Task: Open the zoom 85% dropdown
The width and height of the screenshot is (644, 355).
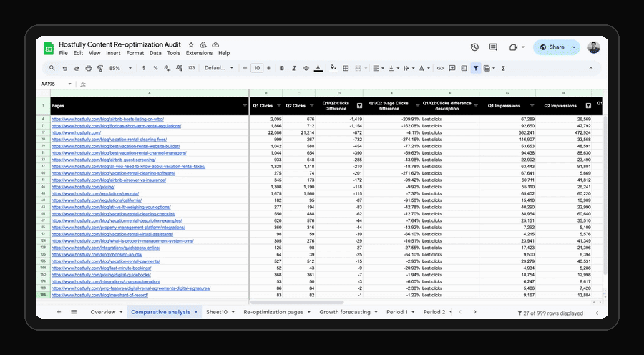Action: coord(120,68)
